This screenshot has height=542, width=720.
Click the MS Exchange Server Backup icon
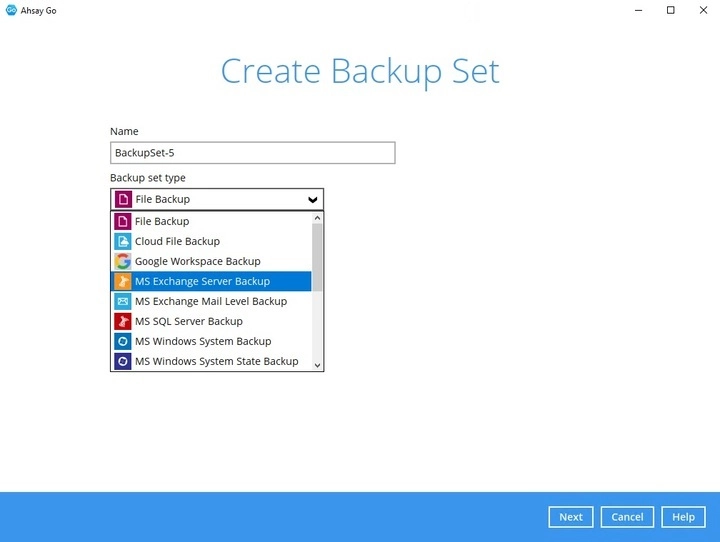123,281
